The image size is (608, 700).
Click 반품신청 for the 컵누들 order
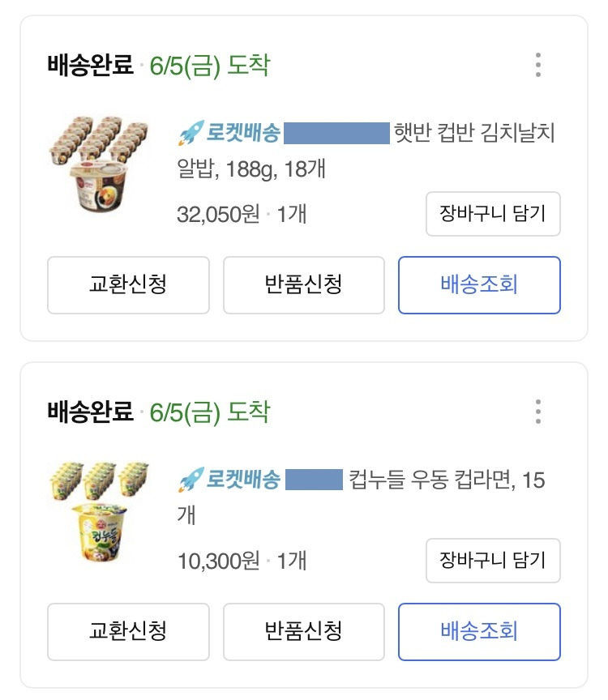pyautogui.click(x=303, y=631)
